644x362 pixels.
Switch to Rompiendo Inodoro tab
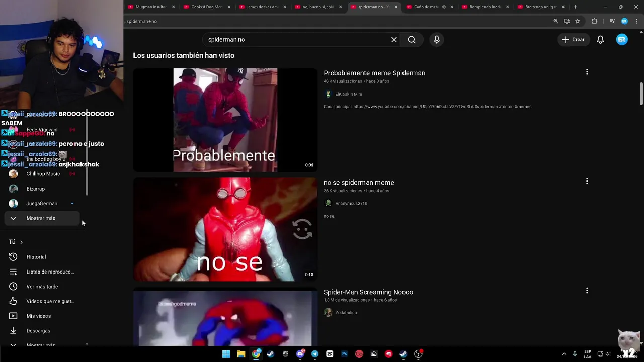(485, 7)
